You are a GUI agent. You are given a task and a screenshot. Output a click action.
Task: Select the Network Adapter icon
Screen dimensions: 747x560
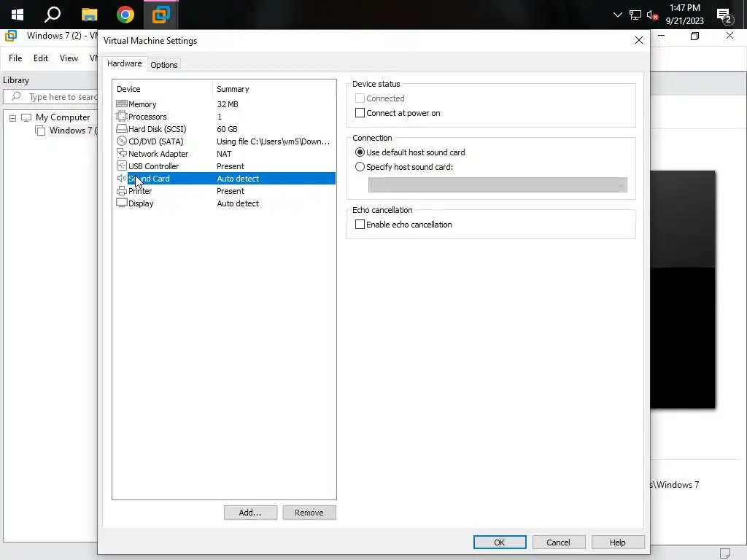122,153
